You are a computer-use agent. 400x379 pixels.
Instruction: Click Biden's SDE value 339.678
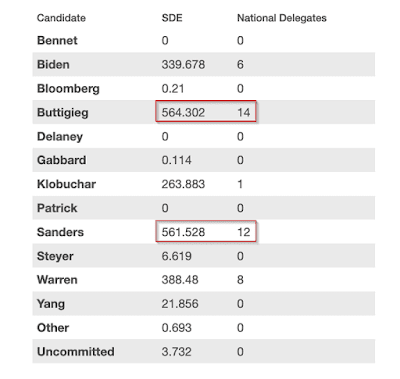183,64
